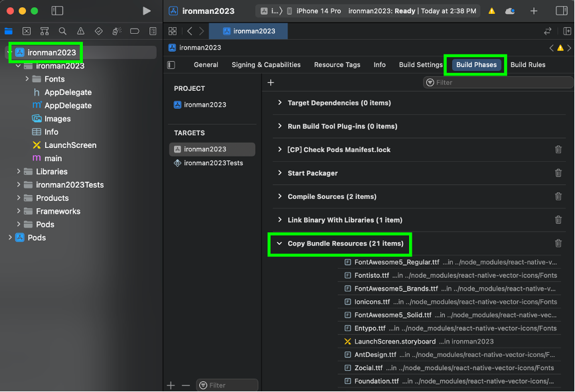Go forward with the editor forward arrow
Viewport: 575px width, 392px height.
[x=201, y=31]
